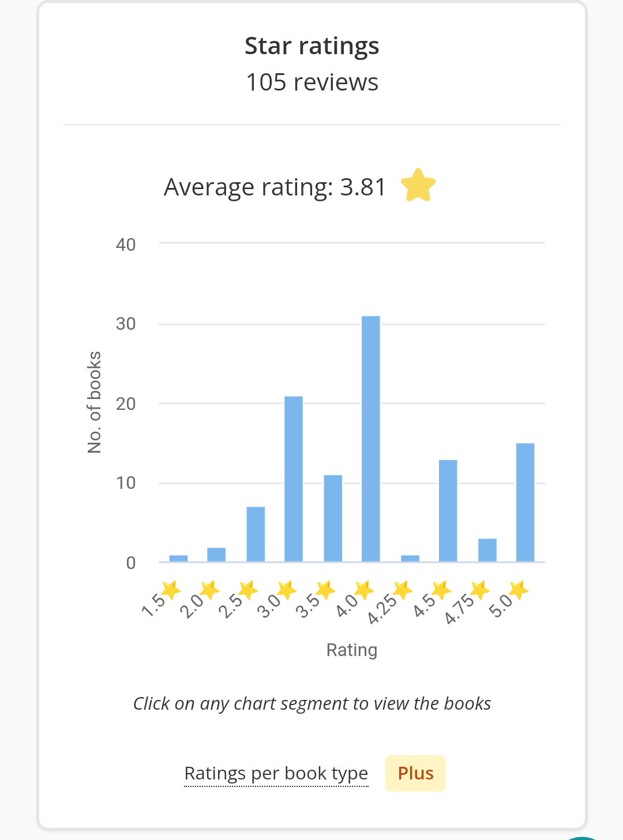The height and width of the screenshot is (840, 623).
Task: Select the 3.0 rating bar
Action: pos(294,479)
